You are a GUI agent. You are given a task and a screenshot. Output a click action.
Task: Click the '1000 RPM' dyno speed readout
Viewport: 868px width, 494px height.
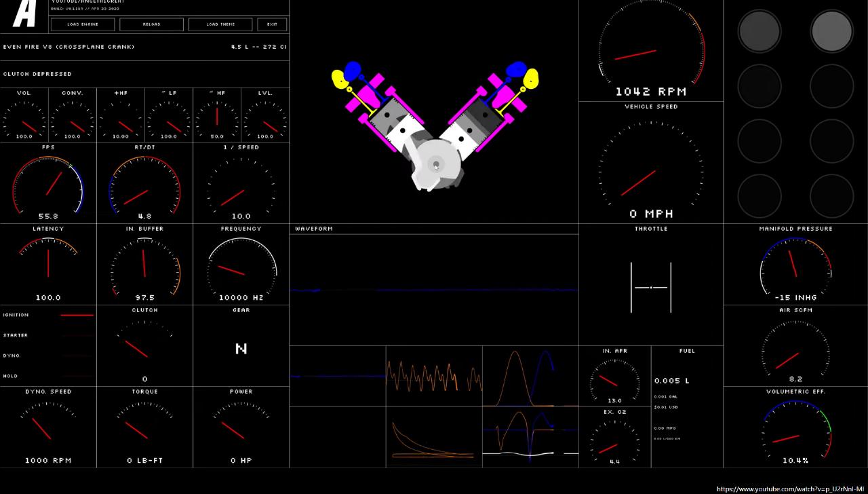pyautogui.click(x=48, y=460)
